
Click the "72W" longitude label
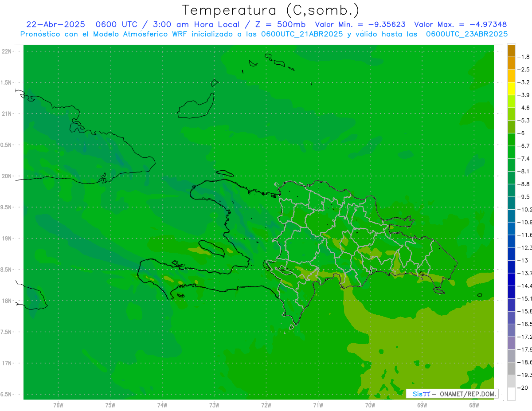(266, 405)
